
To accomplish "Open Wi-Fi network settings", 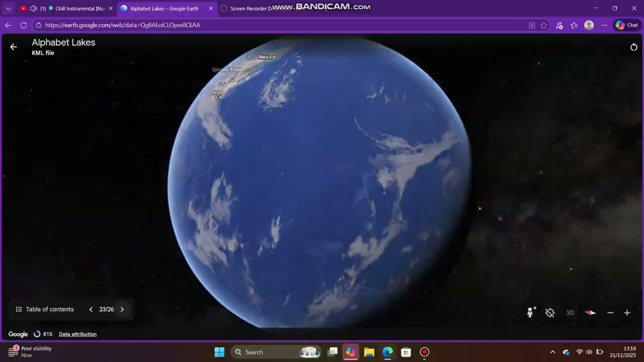I will click(x=579, y=352).
